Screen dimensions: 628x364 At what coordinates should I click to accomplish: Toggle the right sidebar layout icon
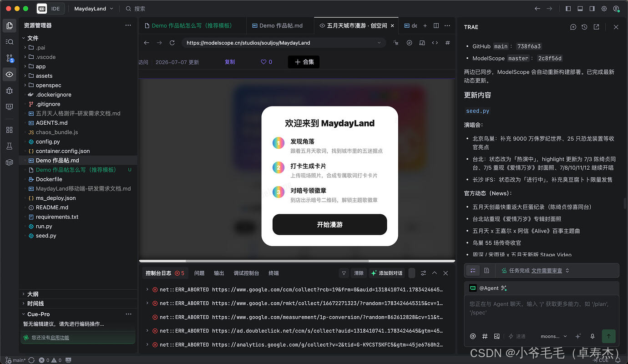(592, 9)
